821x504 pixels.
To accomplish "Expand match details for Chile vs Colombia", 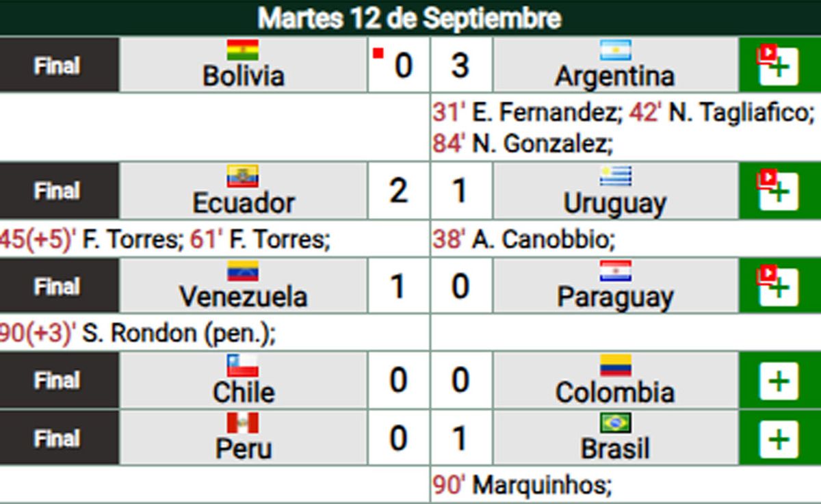I will [x=779, y=380].
